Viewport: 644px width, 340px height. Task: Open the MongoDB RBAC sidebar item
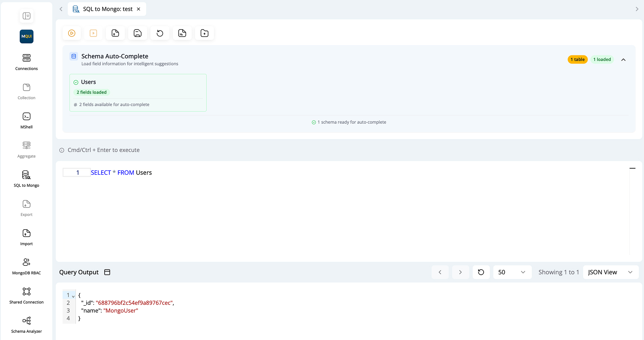pos(27,266)
